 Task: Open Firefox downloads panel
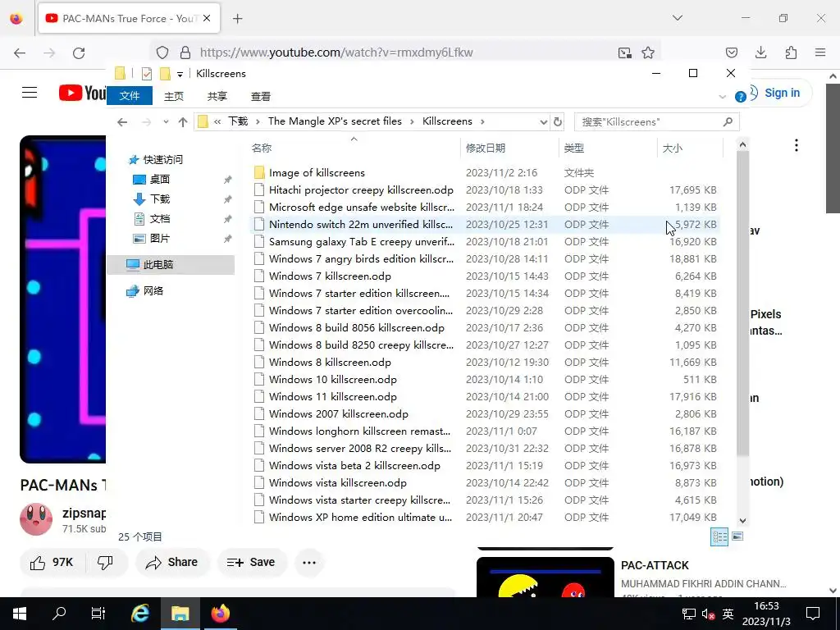[760, 52]
